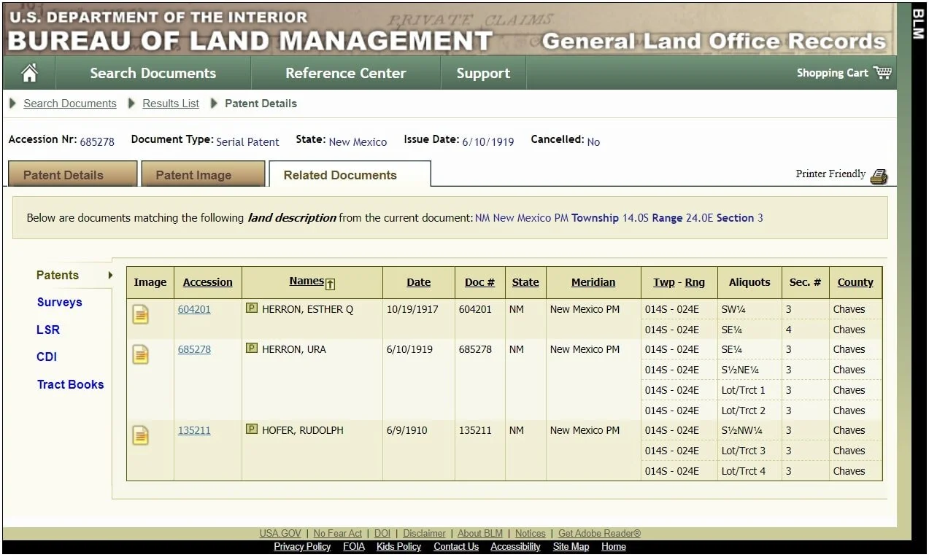Open the FOIA footer link
This screenshot has height=560, width=929.
coord(354,547)
